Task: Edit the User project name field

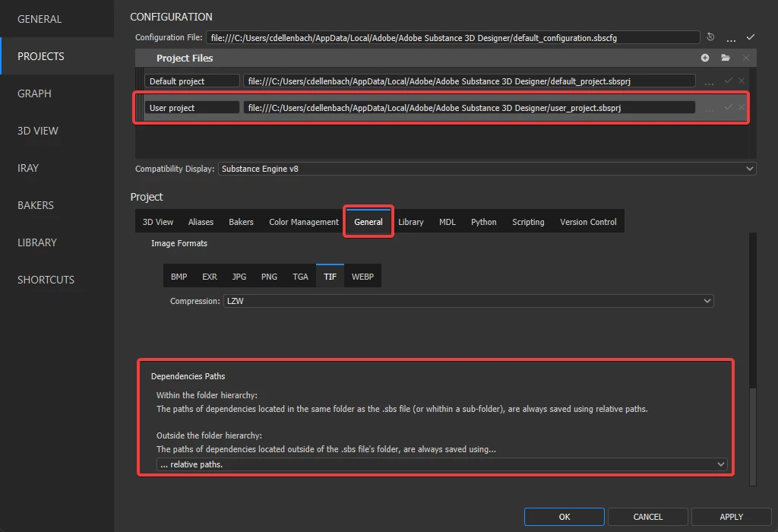Action: point(192,108)
